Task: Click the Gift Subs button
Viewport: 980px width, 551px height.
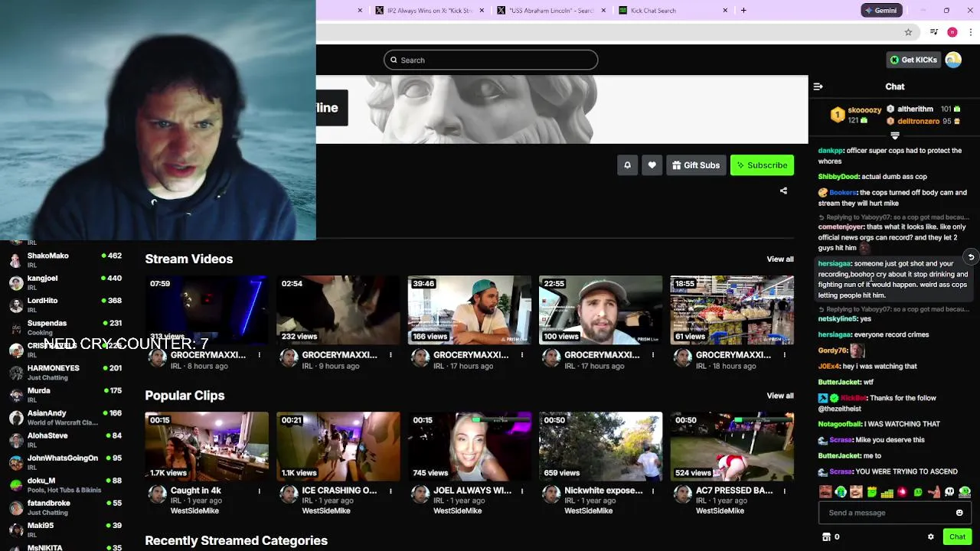Action: pyautogui.click(x=695, y=165)
